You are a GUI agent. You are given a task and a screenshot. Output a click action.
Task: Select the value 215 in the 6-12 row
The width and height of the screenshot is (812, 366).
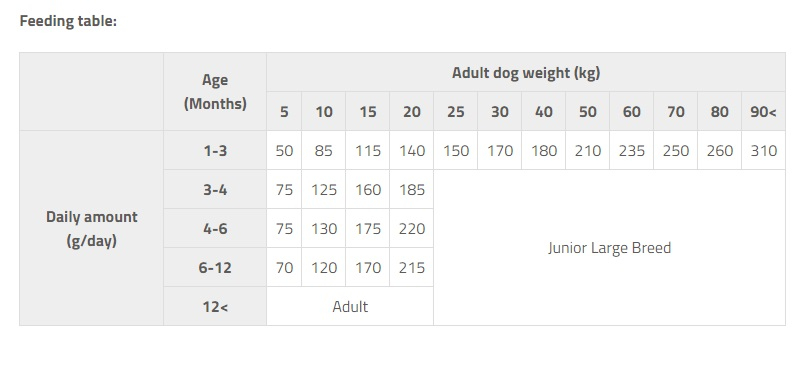412,267
